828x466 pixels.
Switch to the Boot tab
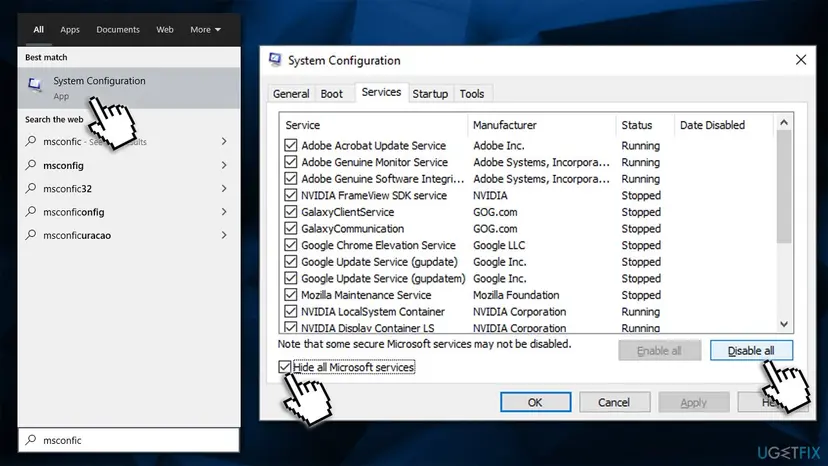[x=332, y=94]
